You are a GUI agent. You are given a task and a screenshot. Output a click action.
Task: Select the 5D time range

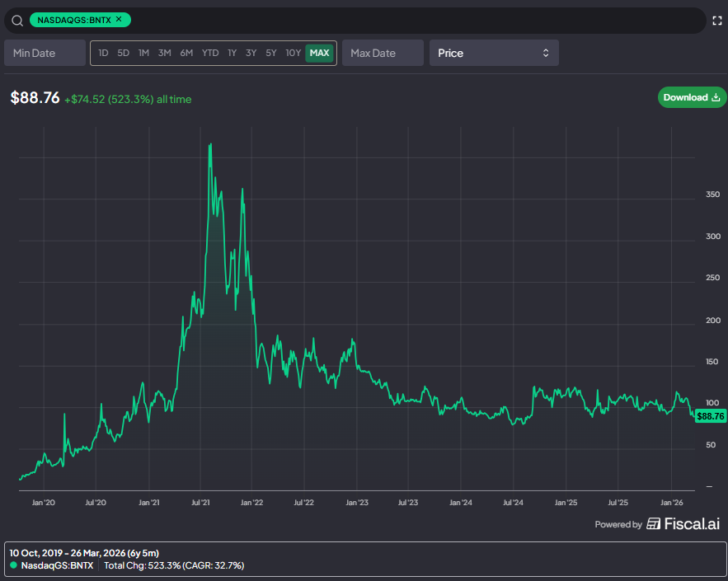click(123, 53)
